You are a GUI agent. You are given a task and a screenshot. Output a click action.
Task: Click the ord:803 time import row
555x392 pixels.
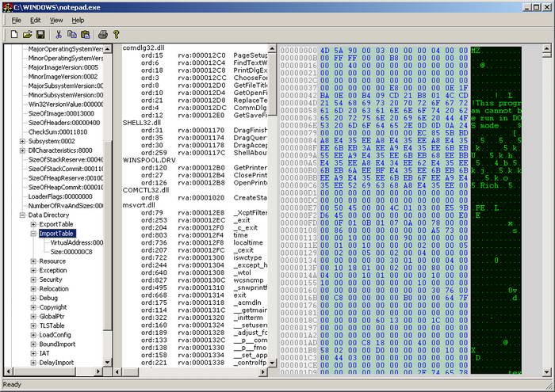pyautogui.click(x=194, y=235)
